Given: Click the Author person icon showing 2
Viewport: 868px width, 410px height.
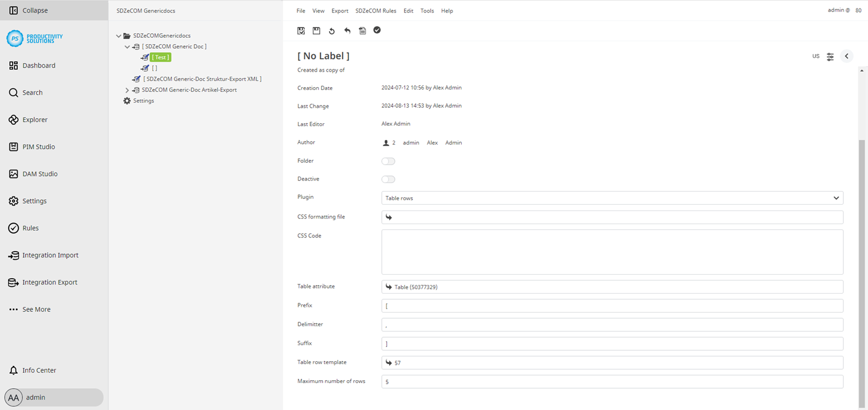Looking at the screenshot, I should tap(386, 142).
